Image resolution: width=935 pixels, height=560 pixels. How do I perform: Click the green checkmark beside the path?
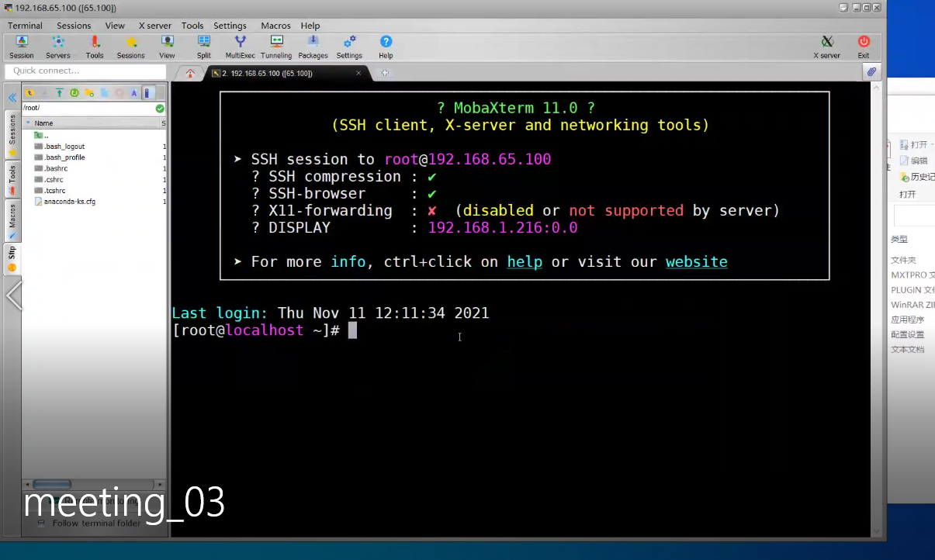160,109
